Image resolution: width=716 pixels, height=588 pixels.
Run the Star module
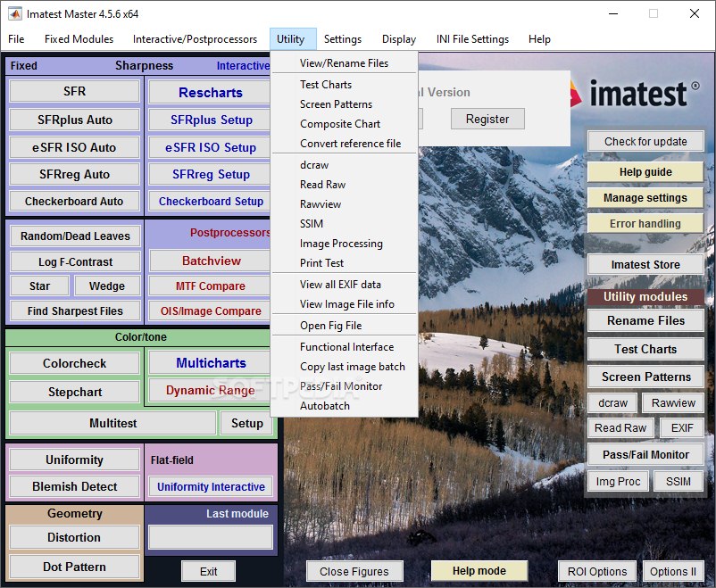click(39, 286)
